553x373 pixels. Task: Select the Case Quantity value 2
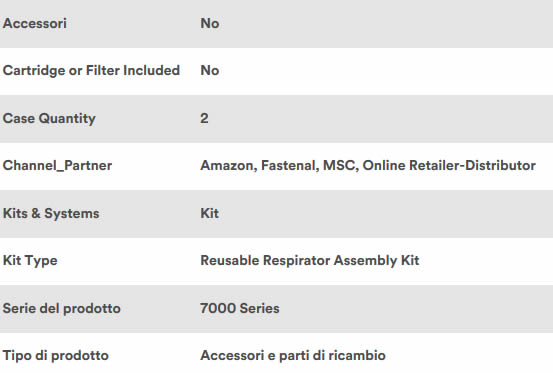[204, 118]
